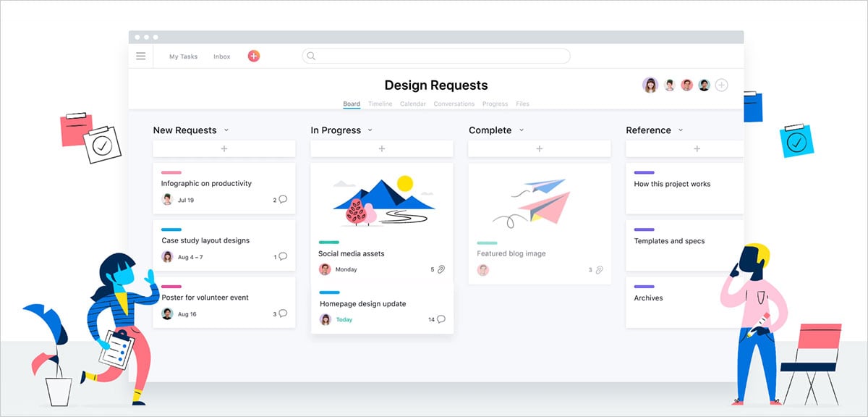This screenshot has width=868, height=417.
Task: Click the fourth project member avatar
Action: click(705, 85)
